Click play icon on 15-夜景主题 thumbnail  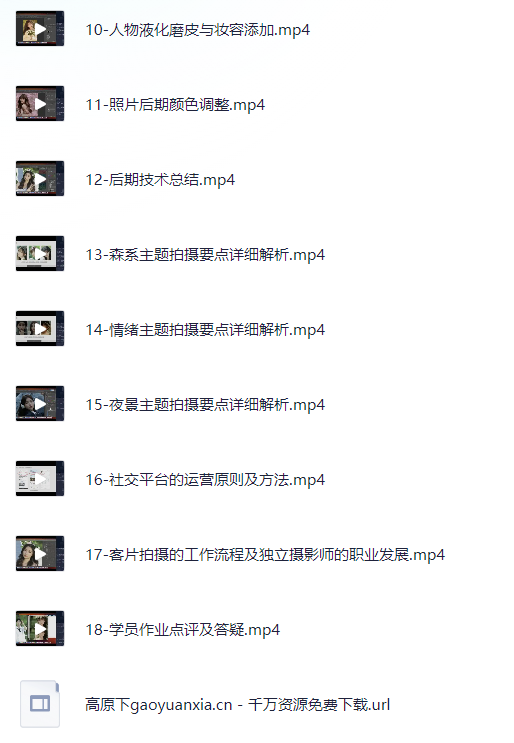41,404
